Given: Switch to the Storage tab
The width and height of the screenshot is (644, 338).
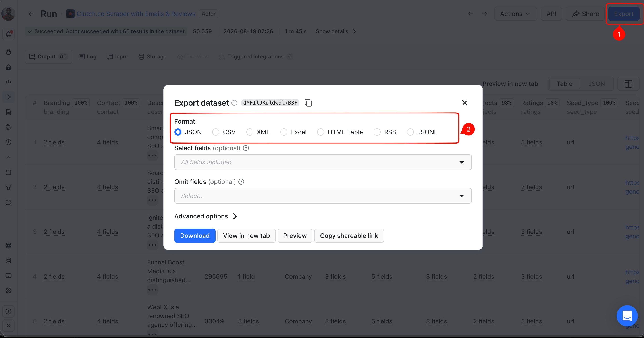Looking at the screenshot, I should click(x=152, y=56).
